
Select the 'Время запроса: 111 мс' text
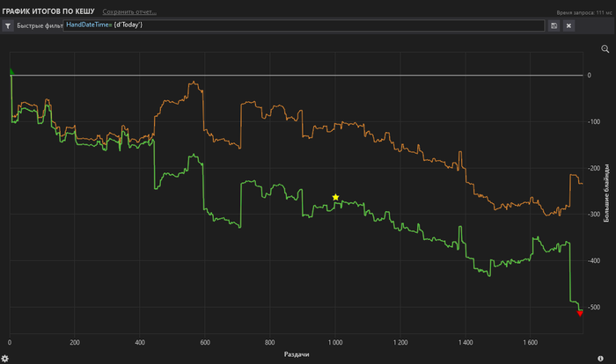pos(584,12)
